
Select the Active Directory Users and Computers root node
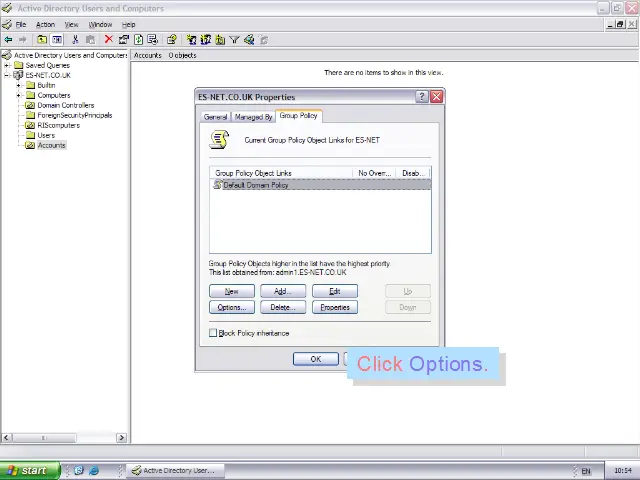tap(71, 55)
